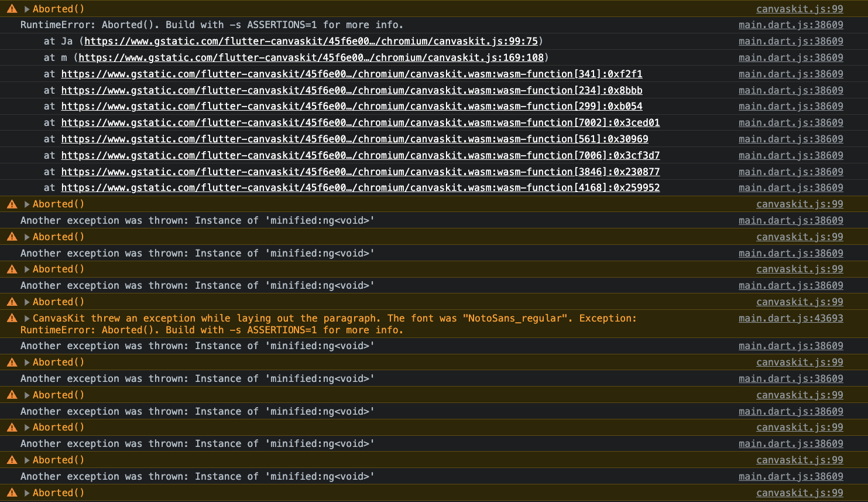Expand the second Aborted() message
The height and width of the screenshot is (502, 868).
[x=27, y=204]
